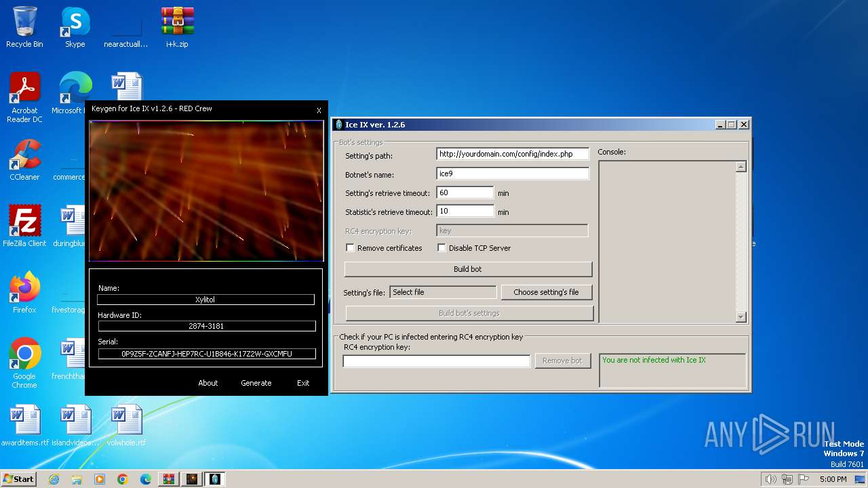
Task: Open Acrobat Reader DC shortcut
Action: click(24, 98)
